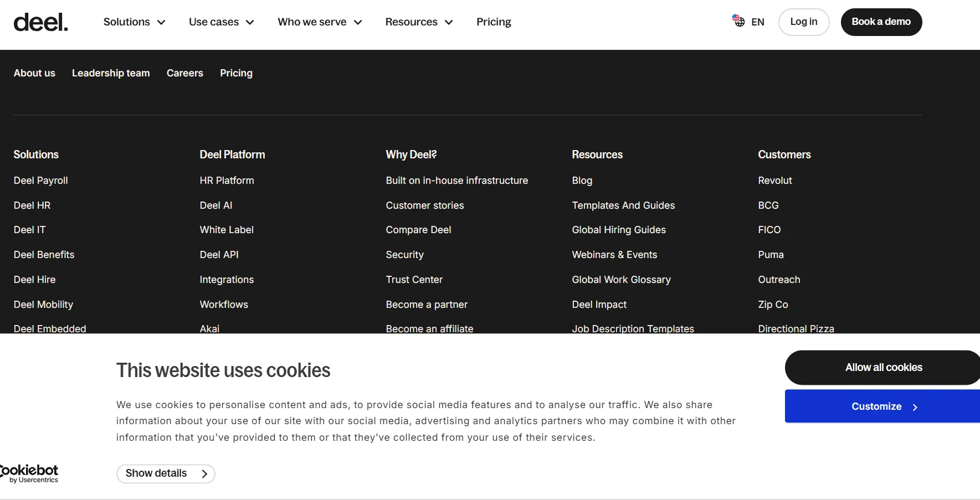The image size is (980, 500).
Task: Click the Cookiebot logo
Action: click(29, 474)
